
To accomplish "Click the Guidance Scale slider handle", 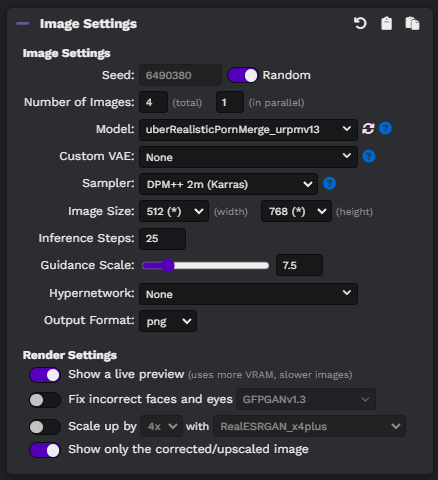I will tap(168, 266).
